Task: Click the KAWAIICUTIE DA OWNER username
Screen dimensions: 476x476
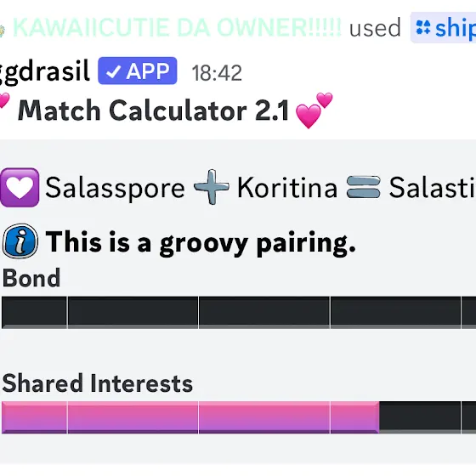Action: click(178, 27)
